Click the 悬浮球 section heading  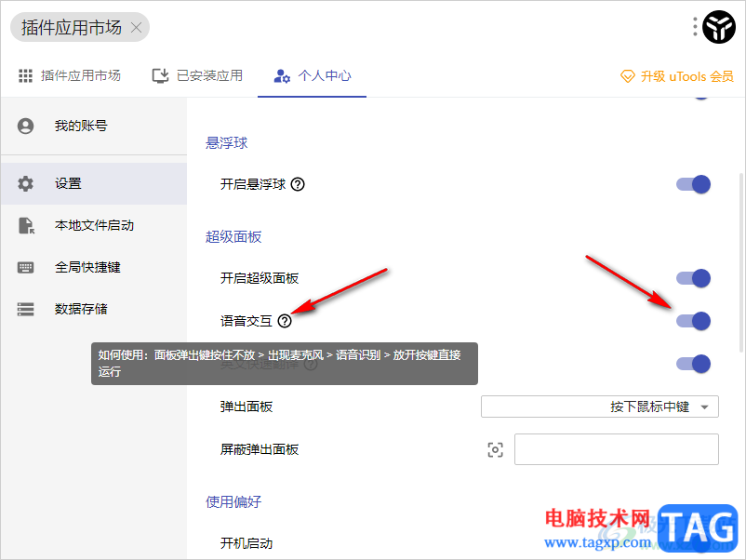(226, 142)
